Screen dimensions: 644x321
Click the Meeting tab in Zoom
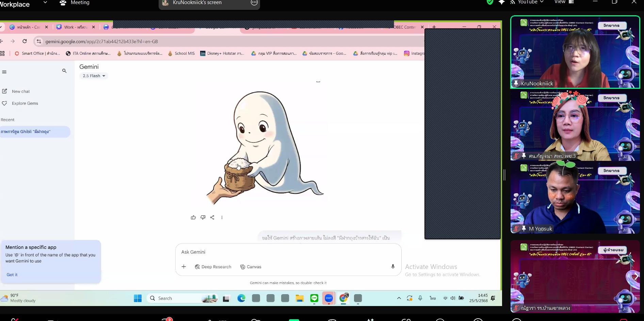tap(75, 3)
